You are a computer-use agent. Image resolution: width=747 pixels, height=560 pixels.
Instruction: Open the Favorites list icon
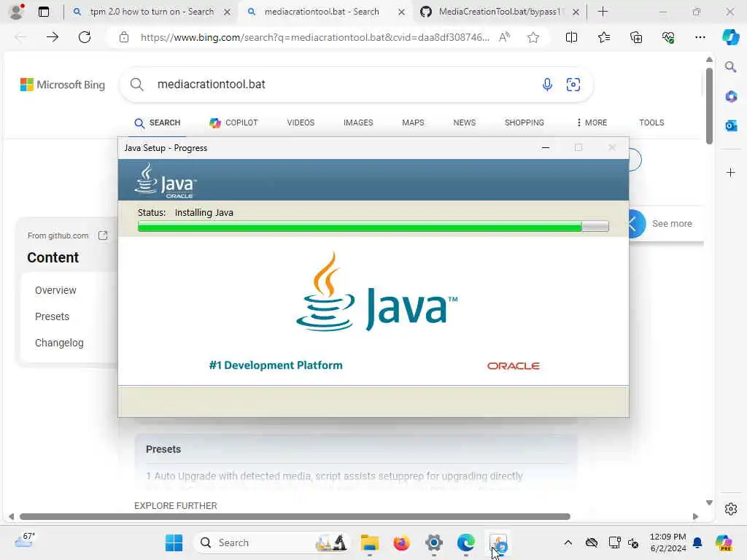pos(603,37)
